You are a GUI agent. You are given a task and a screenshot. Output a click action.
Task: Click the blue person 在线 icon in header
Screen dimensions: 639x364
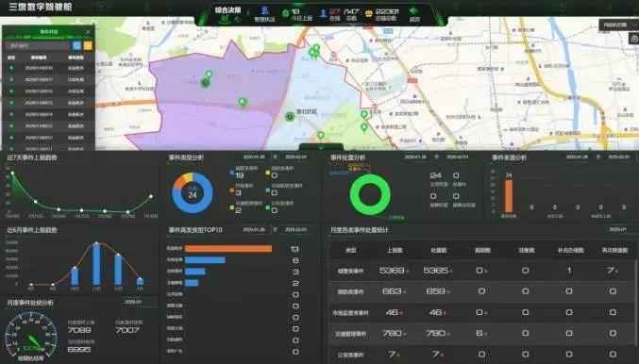(324, 13)
